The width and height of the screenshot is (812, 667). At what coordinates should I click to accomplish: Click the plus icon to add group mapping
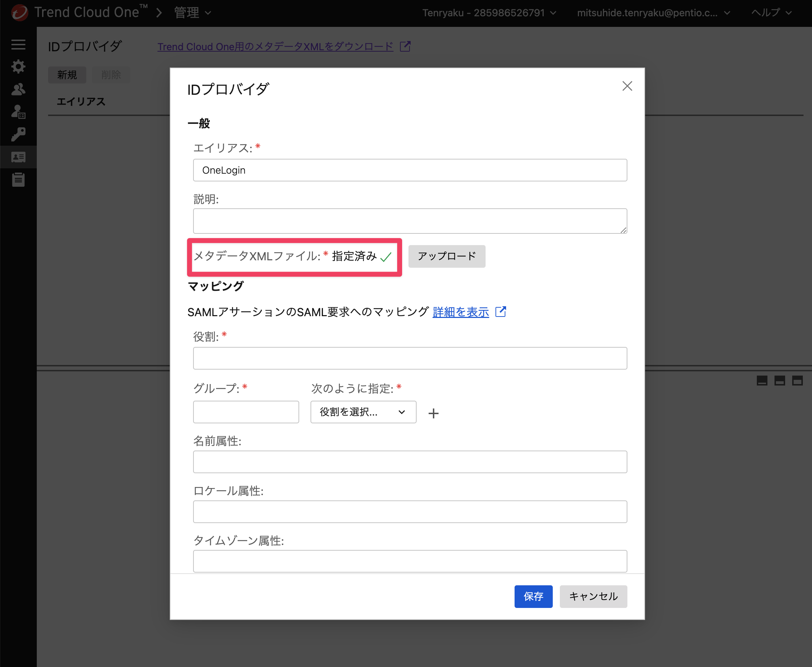tap(434, 413)
